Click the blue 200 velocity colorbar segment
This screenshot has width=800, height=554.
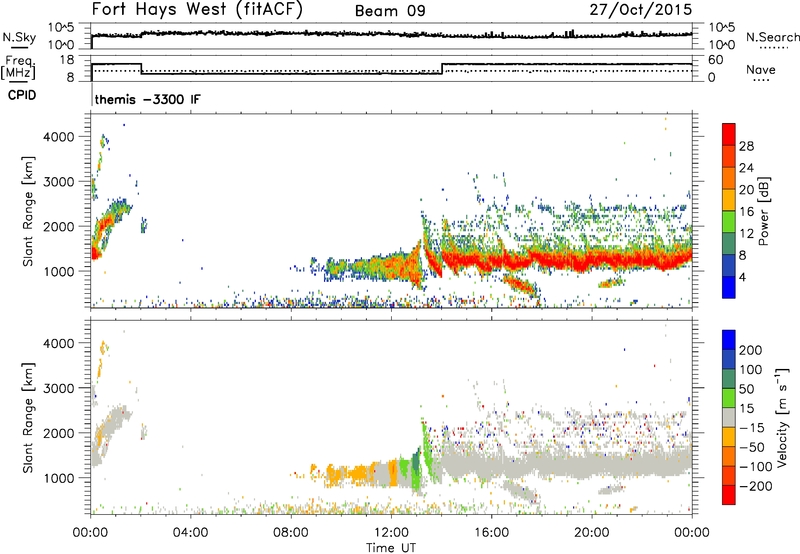click(729, 340)
